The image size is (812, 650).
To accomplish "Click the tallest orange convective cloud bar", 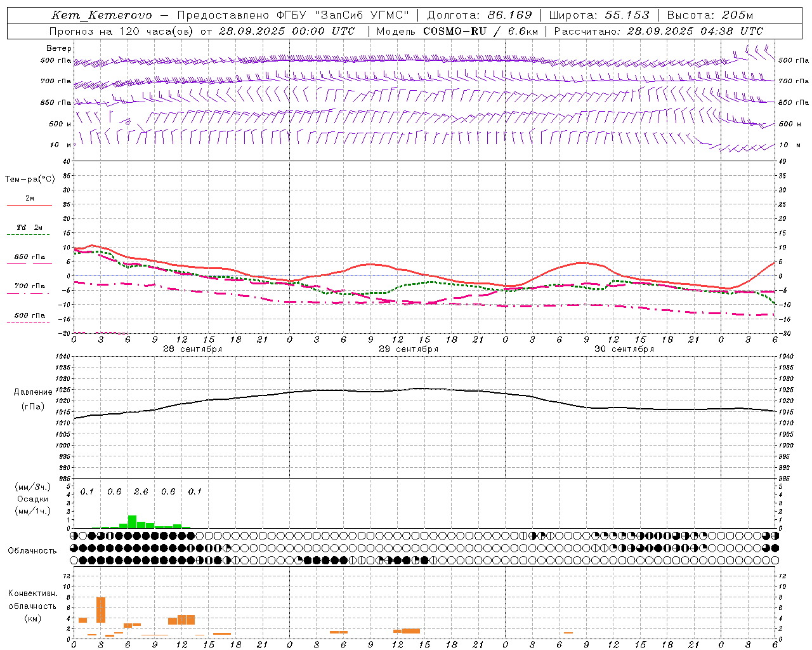I will tap(100, 610).
